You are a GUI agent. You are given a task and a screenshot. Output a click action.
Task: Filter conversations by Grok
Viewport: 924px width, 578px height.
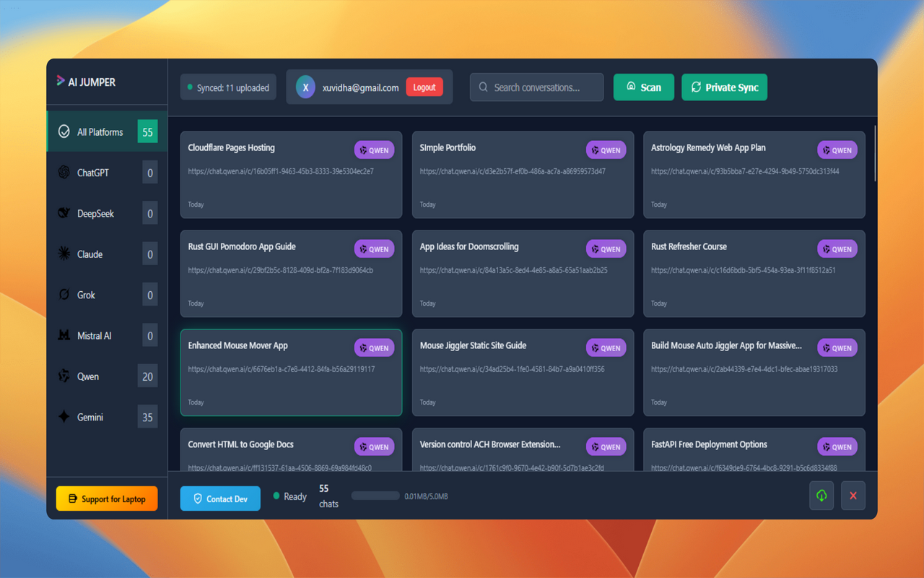point(107,295)
